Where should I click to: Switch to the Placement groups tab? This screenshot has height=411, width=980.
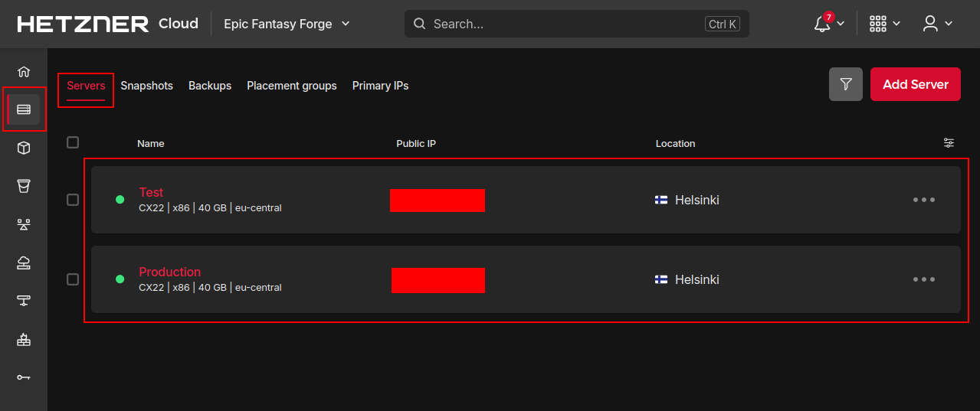point(292,86)
